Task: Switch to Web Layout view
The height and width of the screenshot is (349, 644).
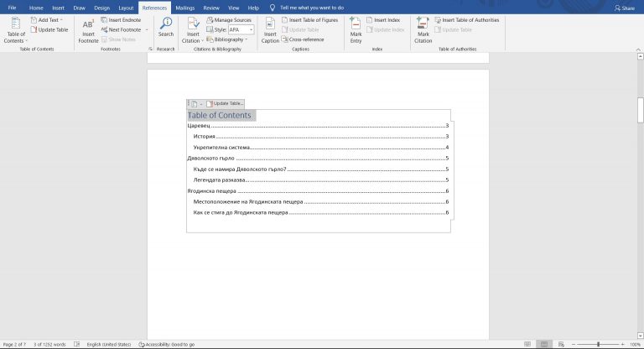Action: coord(561,344)
